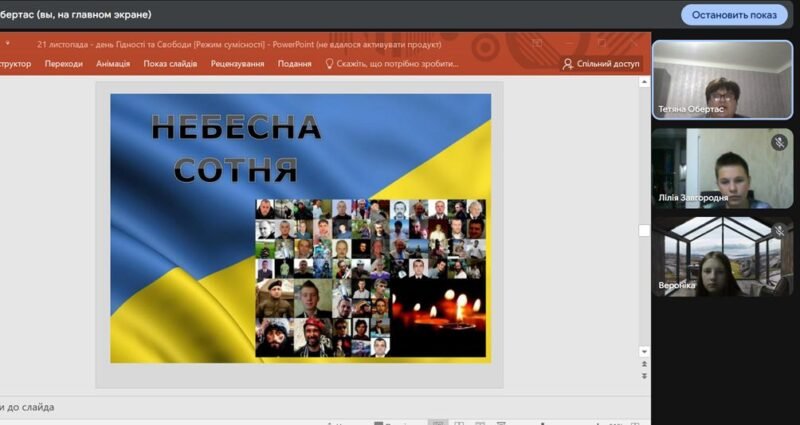Select Лілія Завгородня video tile
The image size is (800, 425).
coord(722,168)
